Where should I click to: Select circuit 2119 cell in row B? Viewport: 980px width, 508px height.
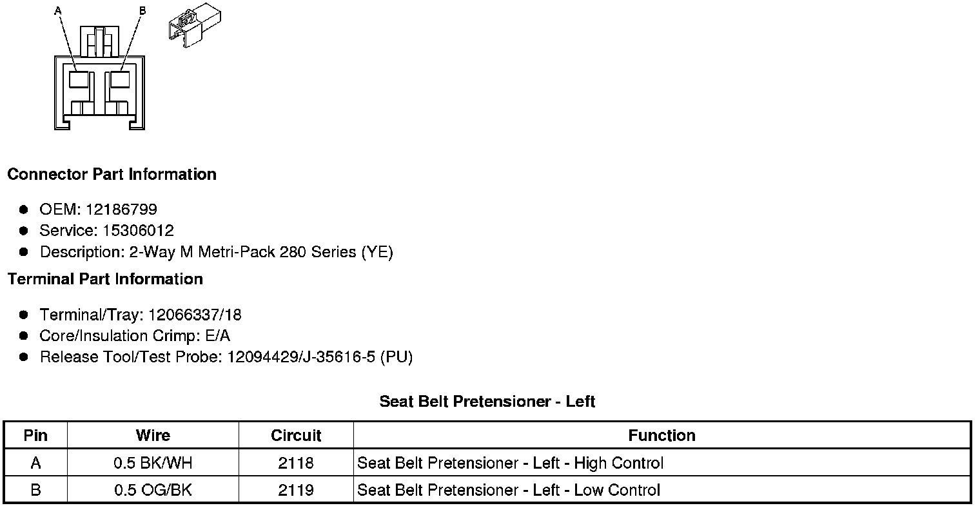pyautogui.click(x=296, y=490)
